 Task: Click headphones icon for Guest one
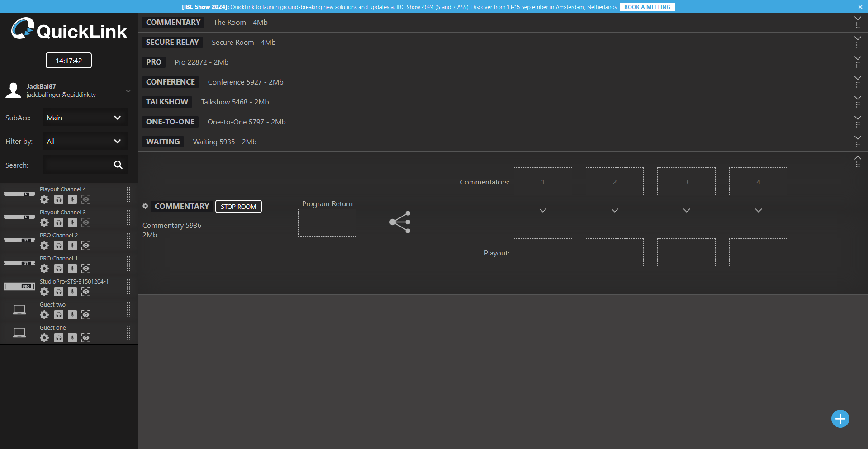[x=59, y=338]
